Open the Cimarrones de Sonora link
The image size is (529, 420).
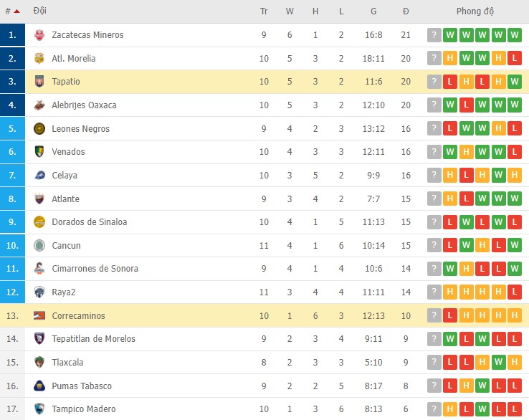[x=95, y=269]
